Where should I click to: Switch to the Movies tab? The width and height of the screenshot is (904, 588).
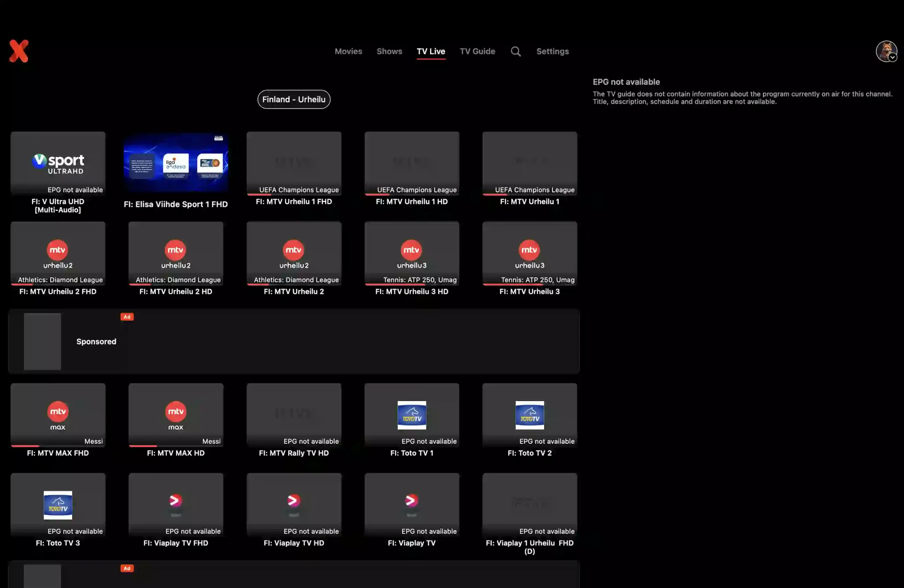[348, 51]
